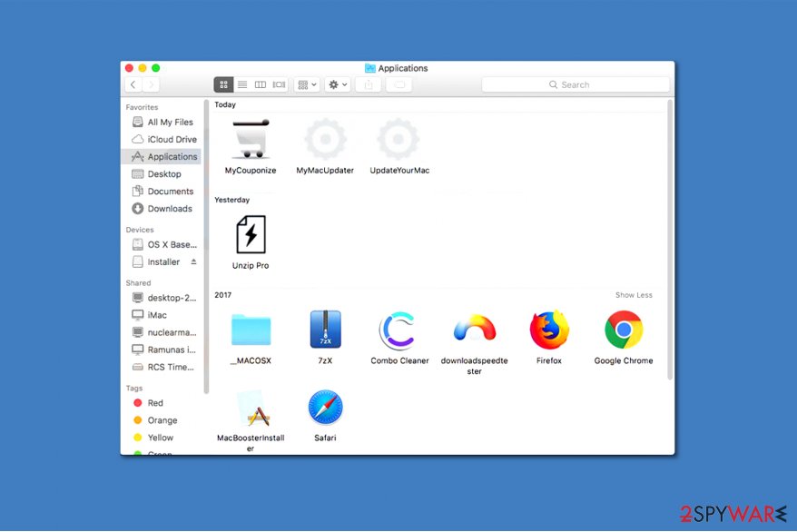Open Documents in the sidebar
Screen dimensions: 797x532
162,191
